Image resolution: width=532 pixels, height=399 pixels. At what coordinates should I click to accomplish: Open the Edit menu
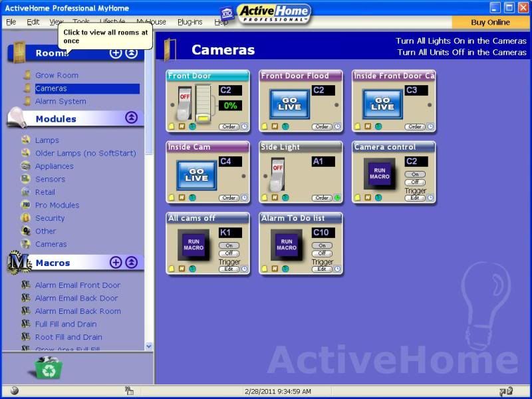[x=33, y=22]
